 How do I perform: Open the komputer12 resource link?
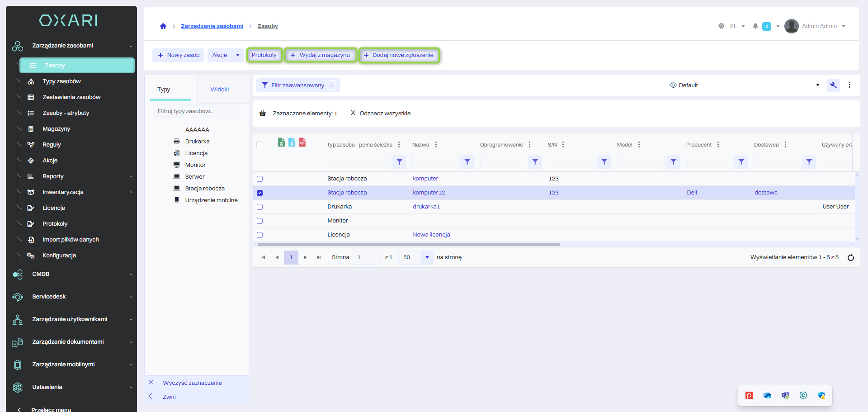pos(429,193)
